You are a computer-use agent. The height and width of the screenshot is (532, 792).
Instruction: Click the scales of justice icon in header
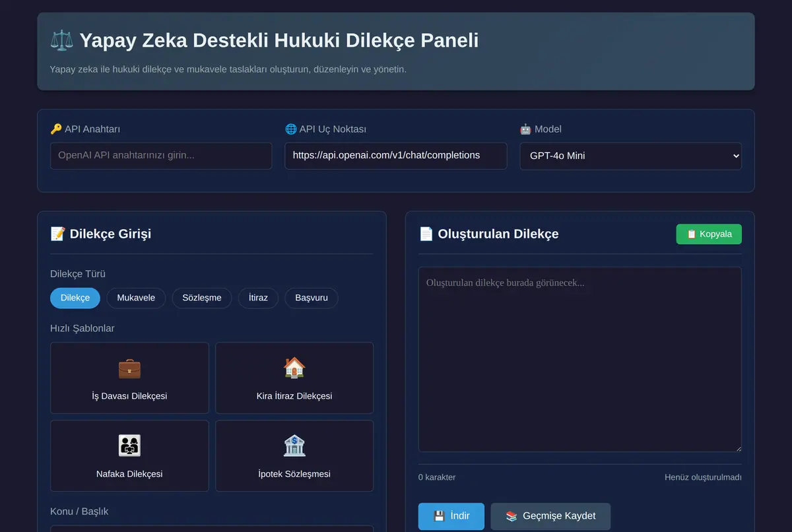click(62, 40)
